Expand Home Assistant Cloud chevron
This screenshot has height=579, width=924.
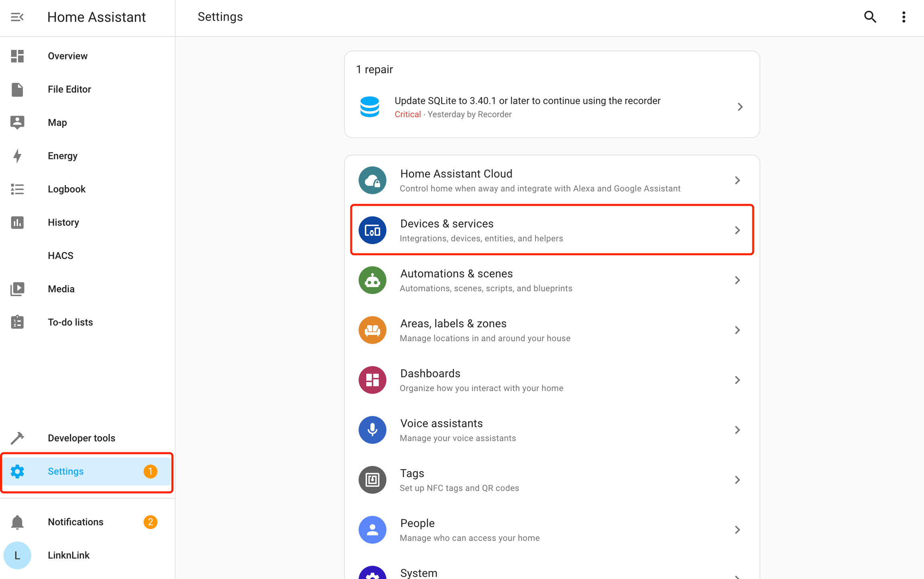(x=737, y=180)
